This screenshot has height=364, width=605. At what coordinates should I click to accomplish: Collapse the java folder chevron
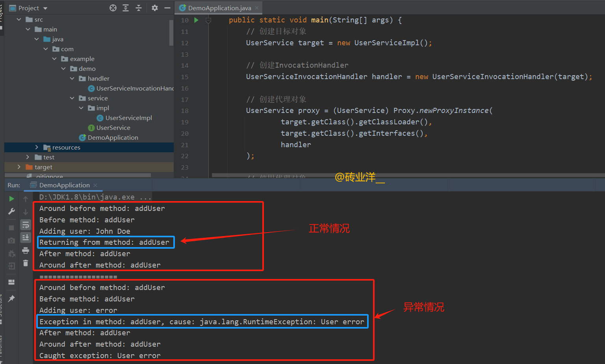tap(37, 39)
